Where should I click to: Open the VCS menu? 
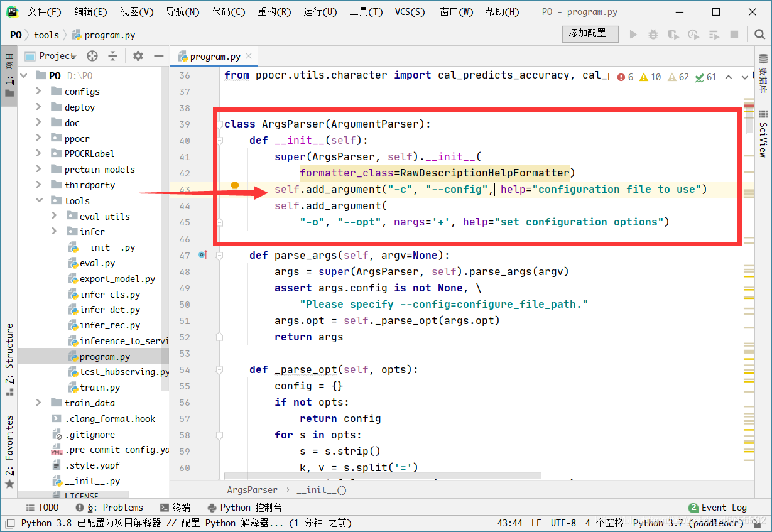pyautogui.click(x=410, y=12)
